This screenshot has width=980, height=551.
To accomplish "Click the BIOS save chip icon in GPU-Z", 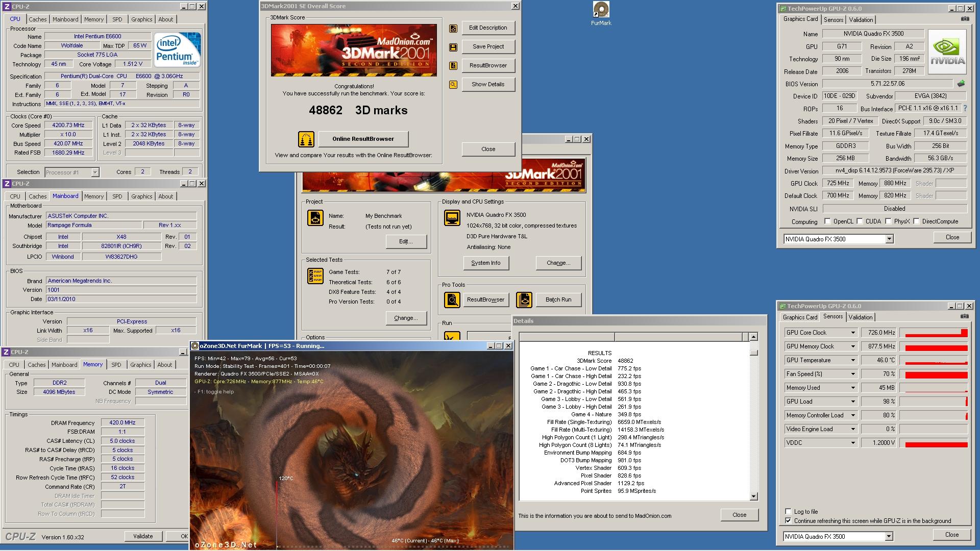I will tap(961, 83).
